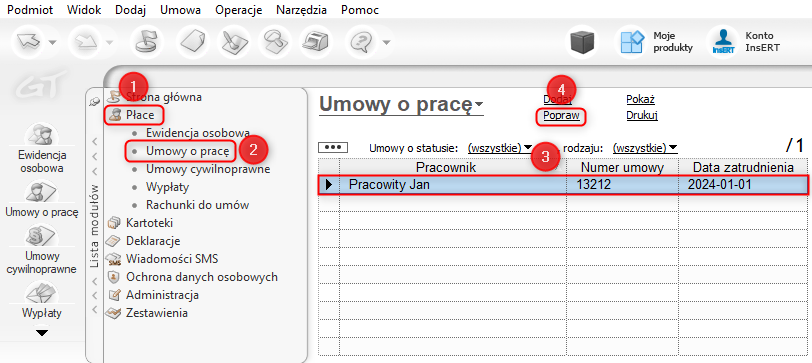Click the Dodaj link next to title

click(x=558, y=99)
